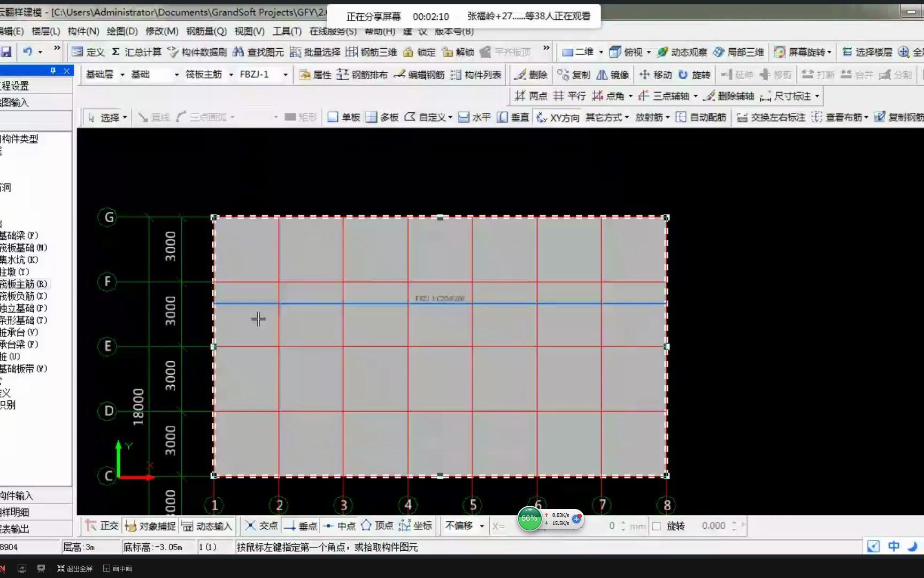
Task: Click 退出全屏 exit fullscreen button
Action: pos(75,568)
